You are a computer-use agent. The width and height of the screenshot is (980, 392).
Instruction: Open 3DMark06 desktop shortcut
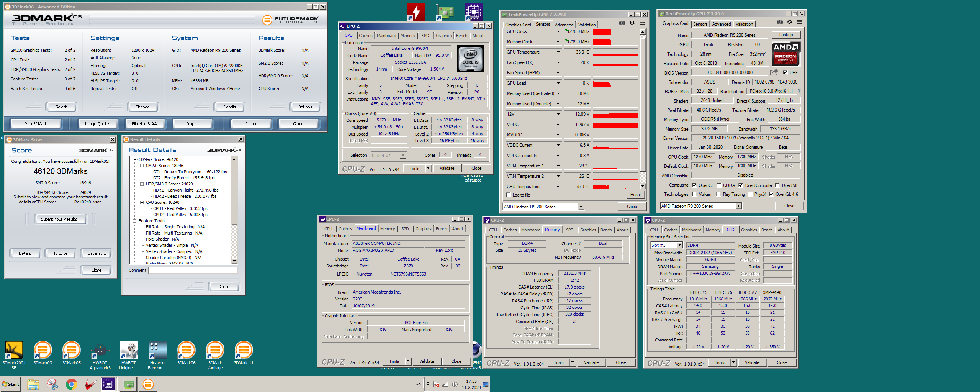pyautogui.click(x=186, y=353)
